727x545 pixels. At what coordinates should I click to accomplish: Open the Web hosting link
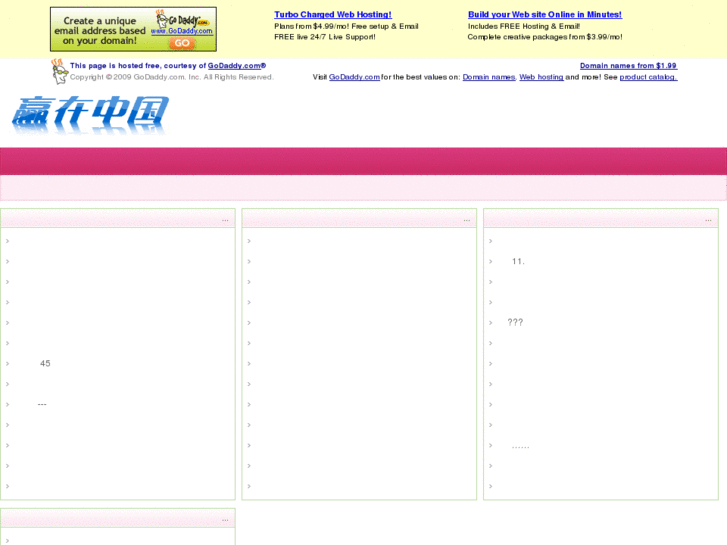[541, 77]
